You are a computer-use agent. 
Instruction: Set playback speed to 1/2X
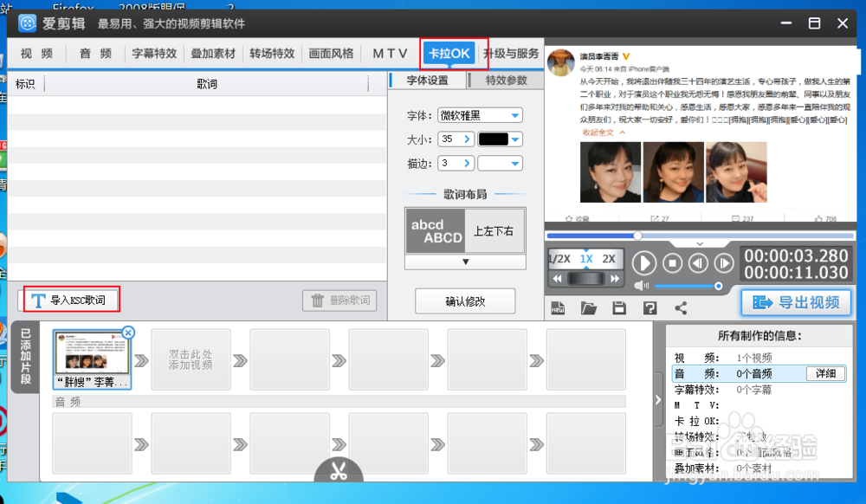coord(559,259)
